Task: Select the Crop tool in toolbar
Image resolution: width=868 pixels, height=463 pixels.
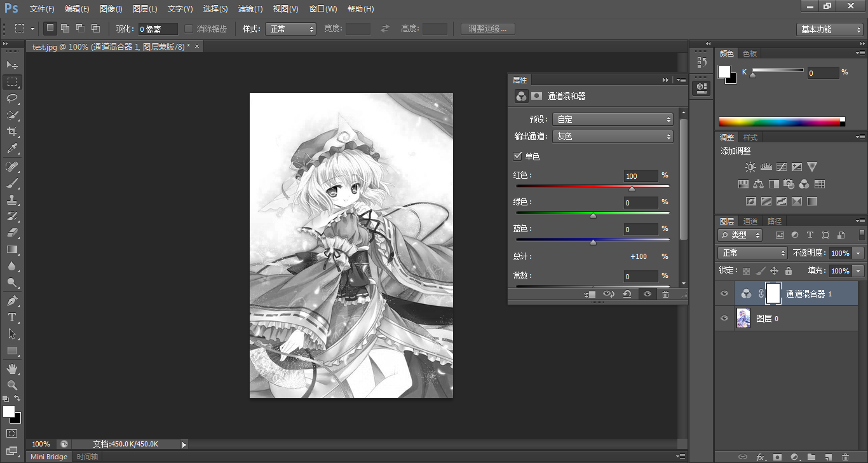Action: [x=11, y=132]
